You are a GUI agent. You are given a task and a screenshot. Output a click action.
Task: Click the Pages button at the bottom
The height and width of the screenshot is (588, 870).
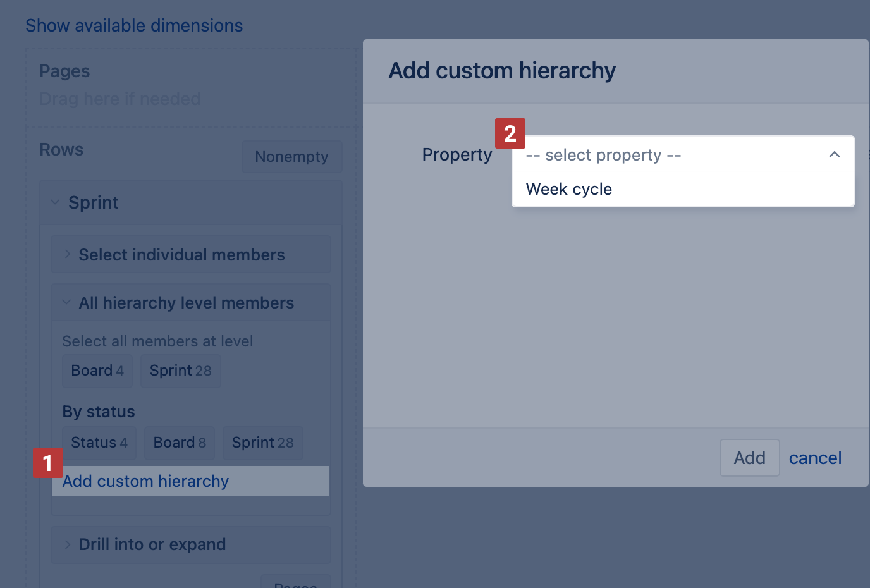[x=295, y=583]
